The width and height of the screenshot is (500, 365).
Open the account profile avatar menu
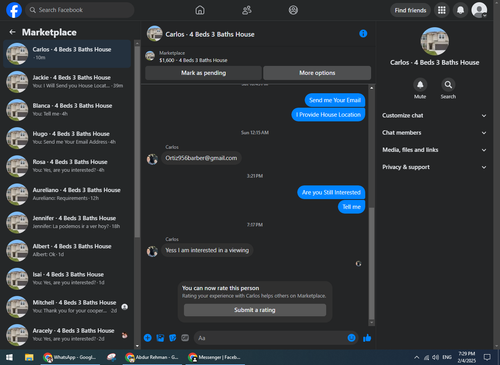click(x=479, y=10)
